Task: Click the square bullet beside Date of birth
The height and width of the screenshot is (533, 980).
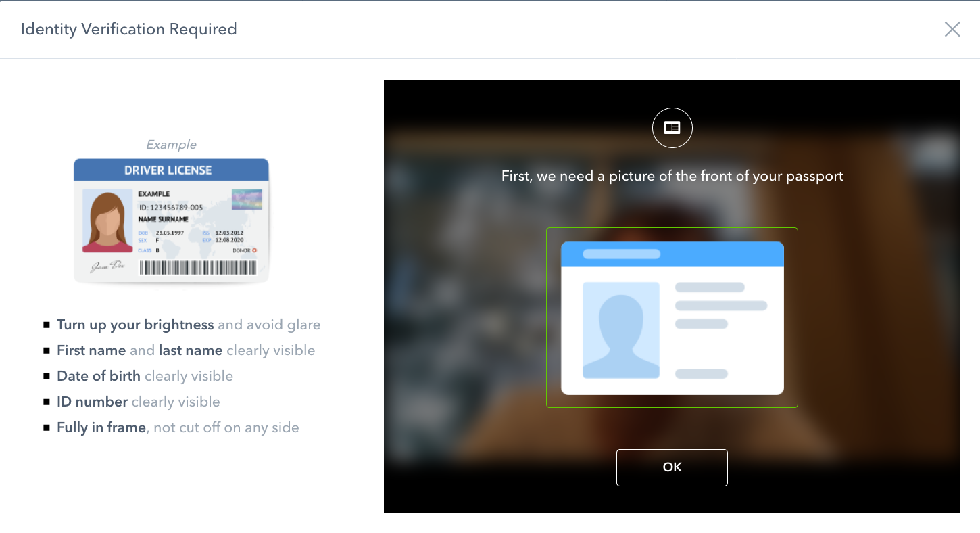Action: [47, 377]
